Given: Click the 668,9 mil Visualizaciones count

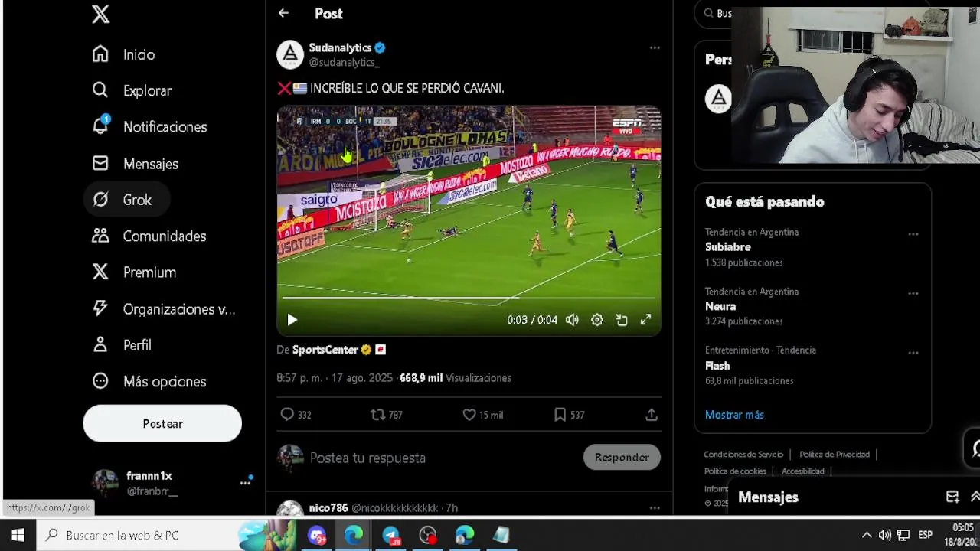Looking at the screenshot, I should pyautogui.click(x=456, y=378).
